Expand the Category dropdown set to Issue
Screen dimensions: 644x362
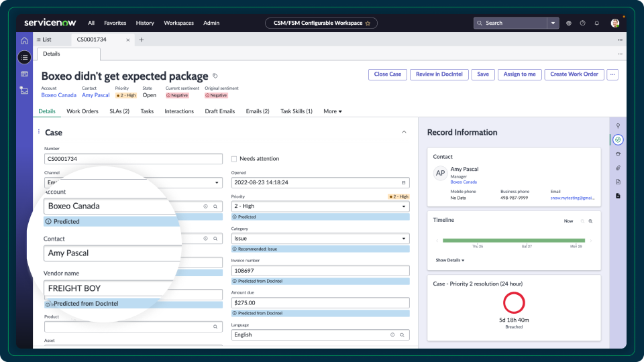[x=319, y=239]
